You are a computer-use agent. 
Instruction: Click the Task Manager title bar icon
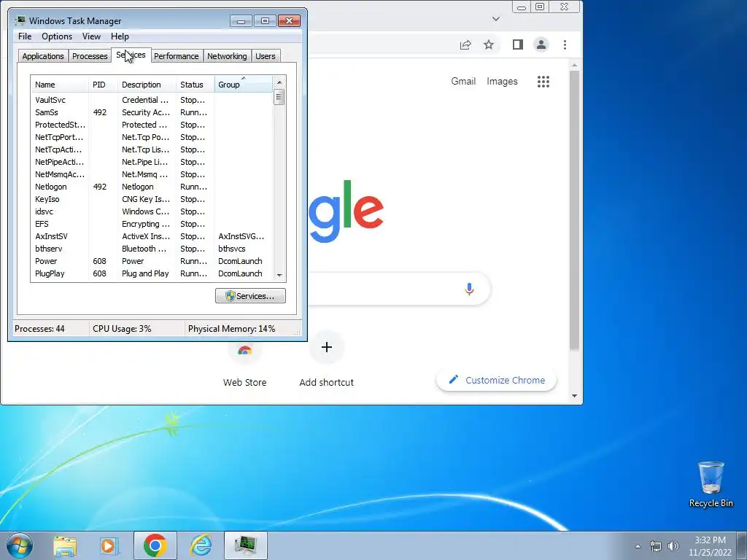pos(20,20)
